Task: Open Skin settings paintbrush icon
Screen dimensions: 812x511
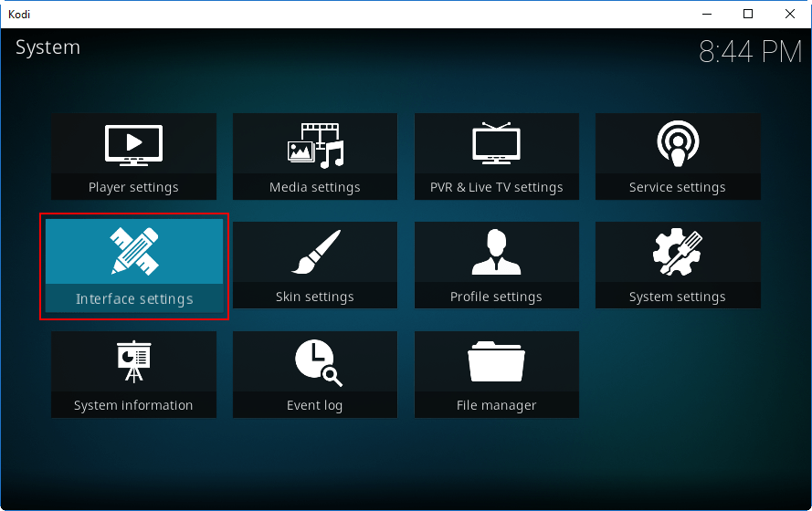Action: coord(315,252)
